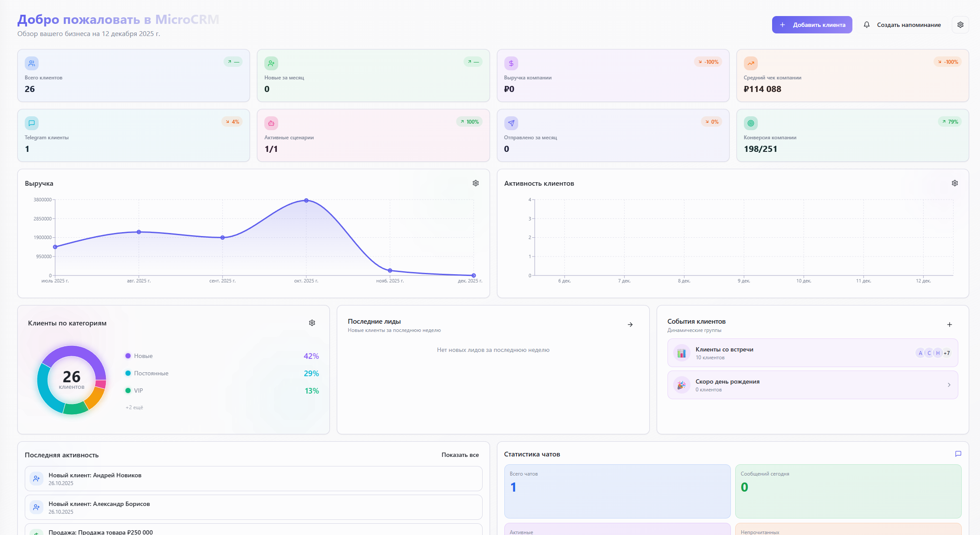Viewport: 980px width, 535px height.
Task: Open Последние лиды via its arrow icon
Action: tap(630, 324)
